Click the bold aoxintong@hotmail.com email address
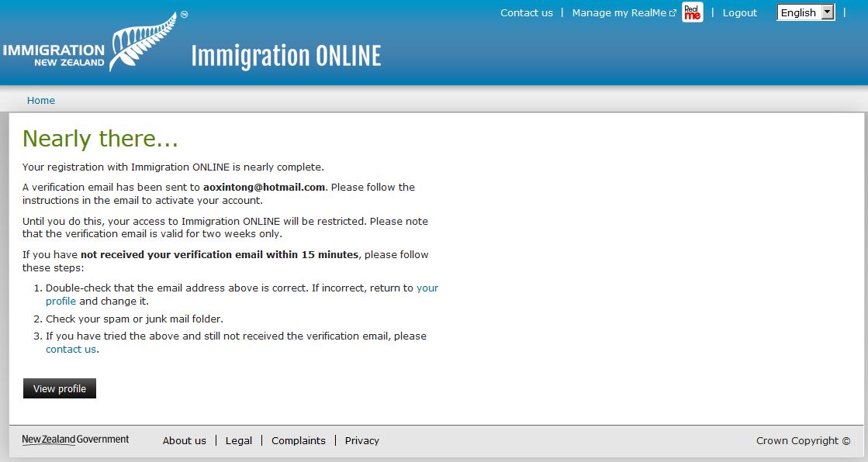Image resolution: width=868 pixels, height=462 pixels. pyautogui.click(x=264, y=187)
